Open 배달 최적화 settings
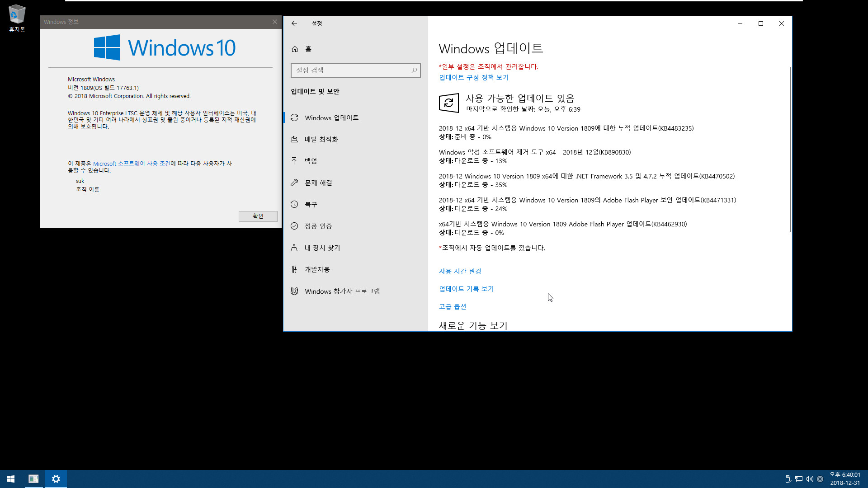 [356, 139]
